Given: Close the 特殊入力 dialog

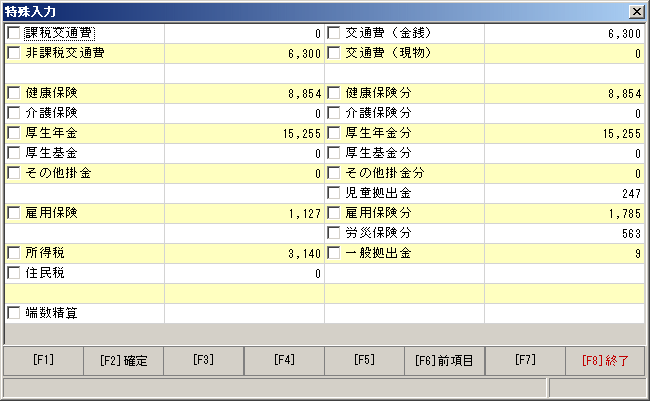Looking at the screenshot, I should (x=636, y=12).
